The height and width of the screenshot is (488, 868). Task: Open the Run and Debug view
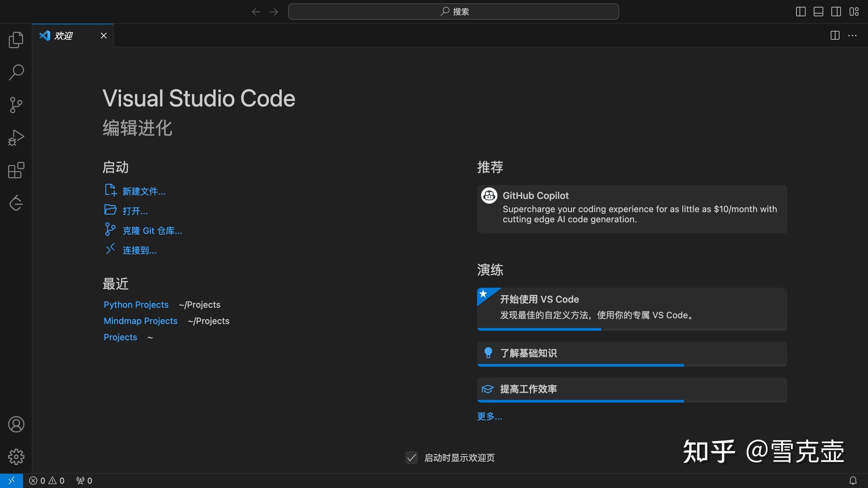[16, 137]
